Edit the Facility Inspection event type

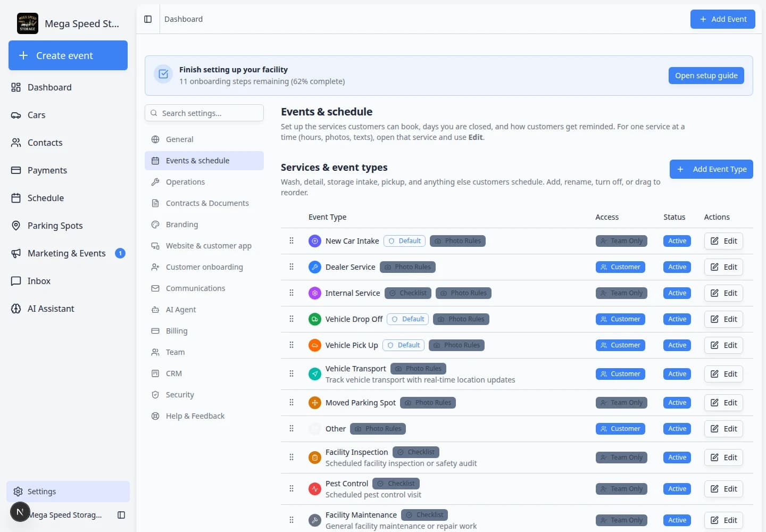[723, 458]
